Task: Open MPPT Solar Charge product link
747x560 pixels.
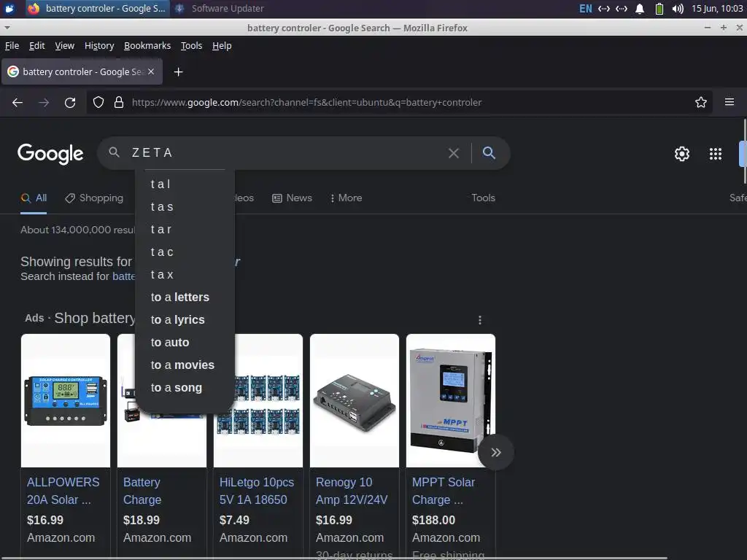Action: pyautogui.click(x=443, y=491)
